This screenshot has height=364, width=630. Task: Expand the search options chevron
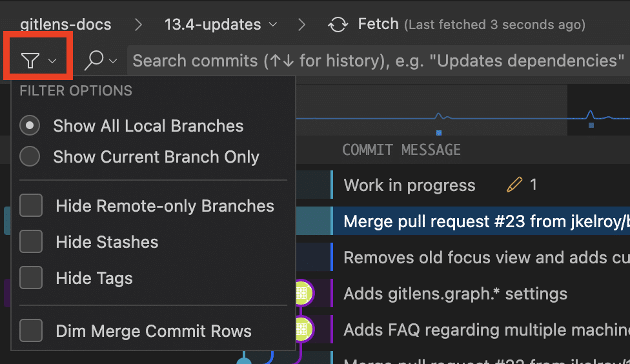click(x=114, y=61)
